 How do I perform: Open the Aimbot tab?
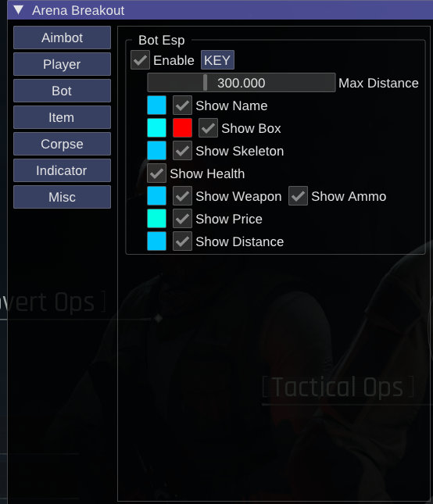pos(62,38)
